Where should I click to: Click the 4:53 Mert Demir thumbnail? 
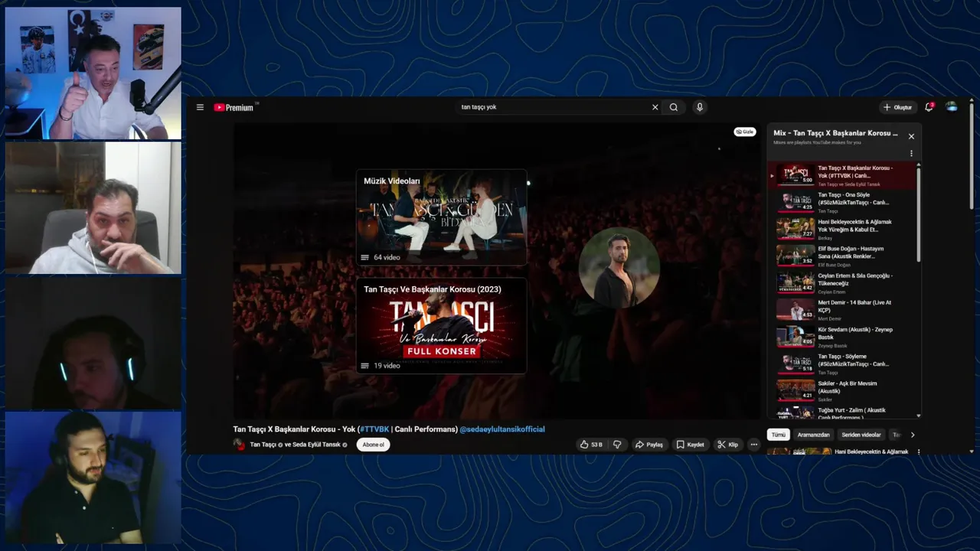795,309
